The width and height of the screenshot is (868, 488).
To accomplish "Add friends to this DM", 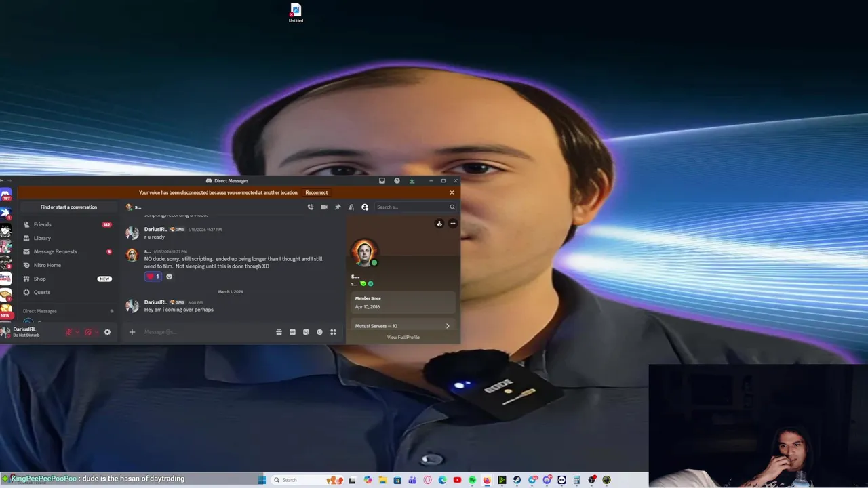I will [351, 207].
